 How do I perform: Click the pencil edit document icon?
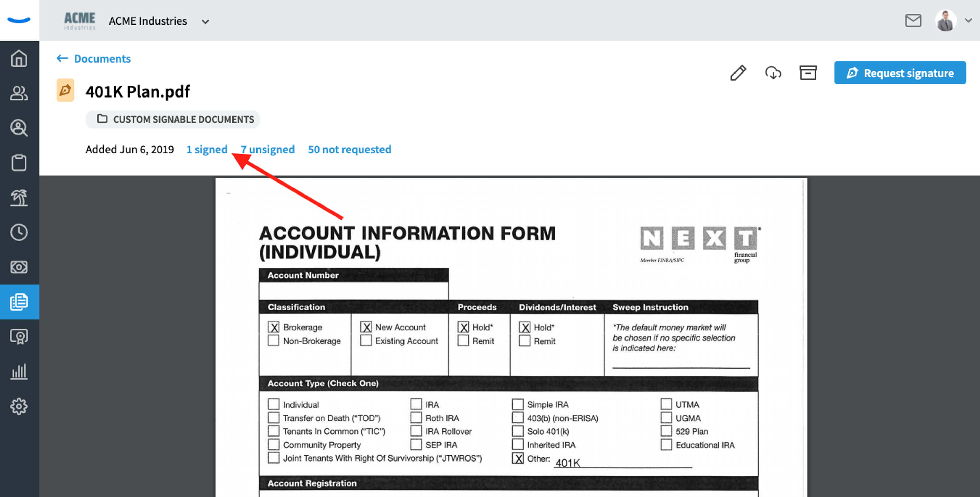point(738,73)
